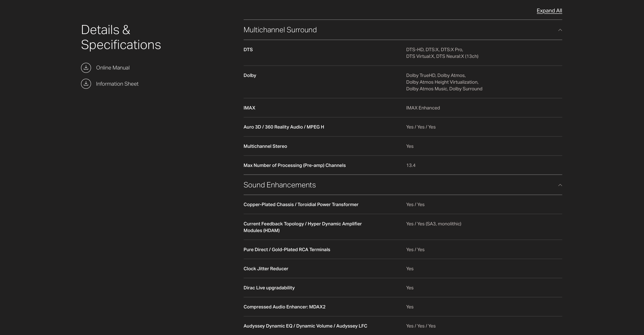The image size is (644, 335).
Task: Click the Online Manual download icon
Action: (x=86, y=68)
